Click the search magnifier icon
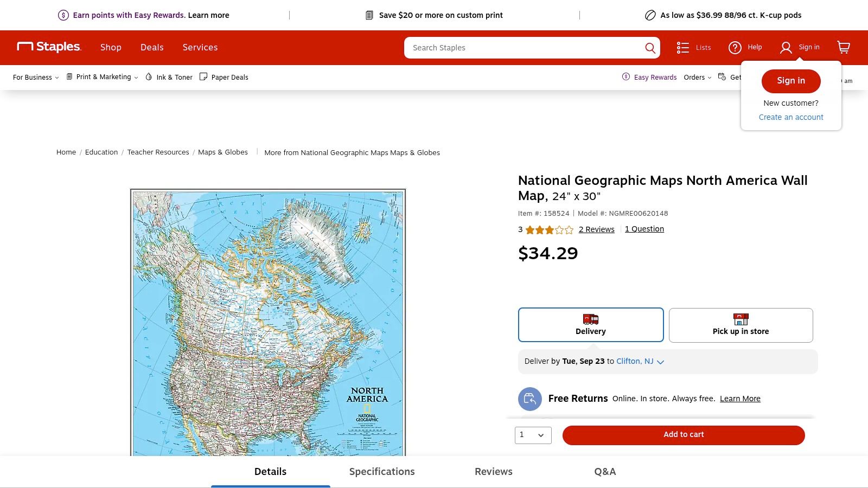This screenshot has width=868, height=488. pyautogui.click(x=649, y=48)
